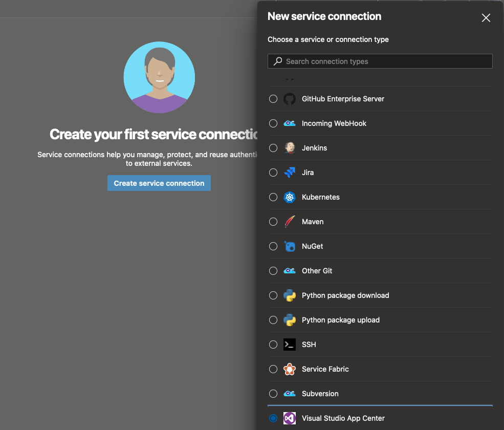Click the SSH terminal icon
Screen dimensions: 504x430
point(290,345)
